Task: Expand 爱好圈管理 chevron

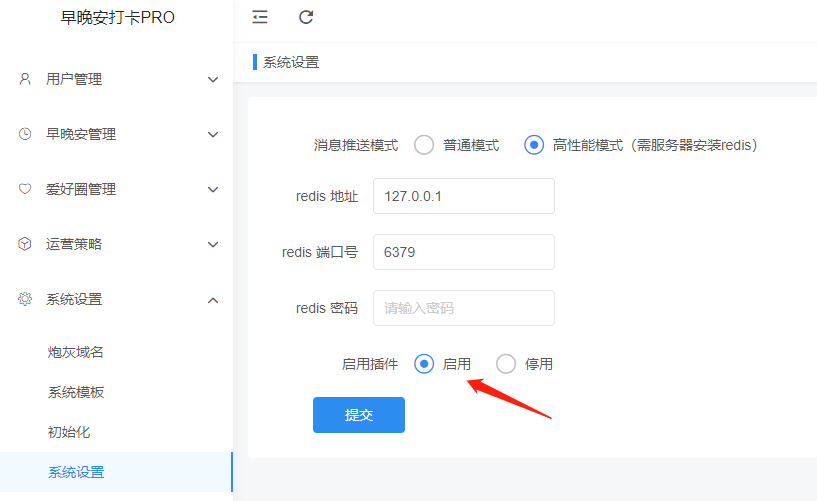Action: (213, 190)
